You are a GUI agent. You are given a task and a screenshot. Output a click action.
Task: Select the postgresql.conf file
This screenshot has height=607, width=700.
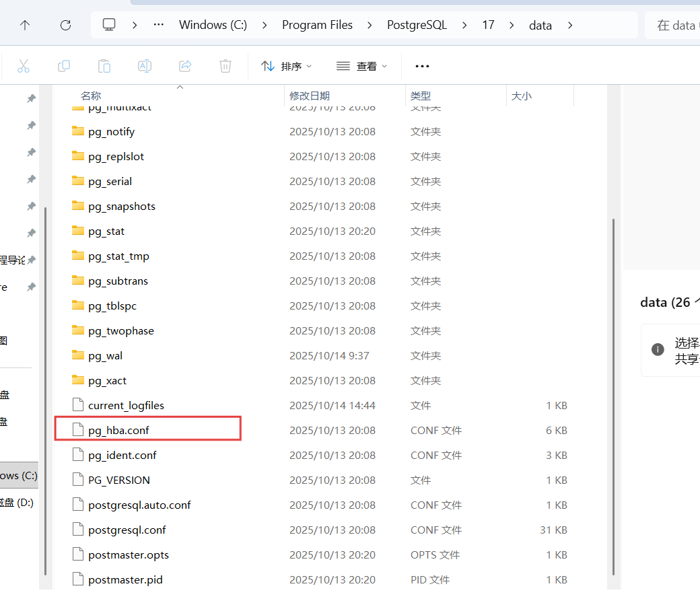127,530
